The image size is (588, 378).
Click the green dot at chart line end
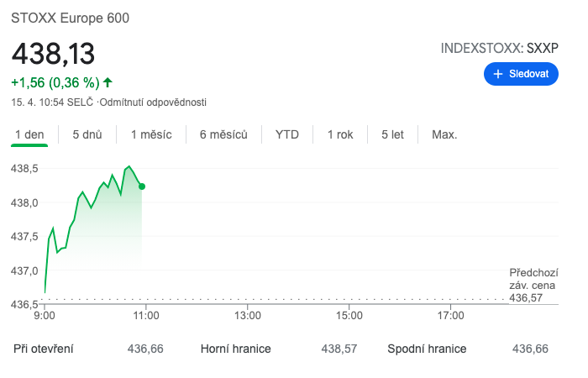coord(142,186)
